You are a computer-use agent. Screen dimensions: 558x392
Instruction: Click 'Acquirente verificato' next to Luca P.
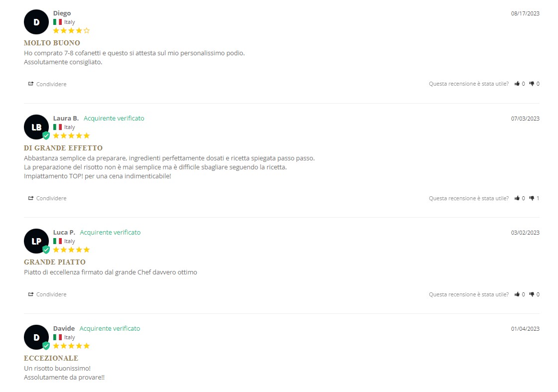(110, 232)
